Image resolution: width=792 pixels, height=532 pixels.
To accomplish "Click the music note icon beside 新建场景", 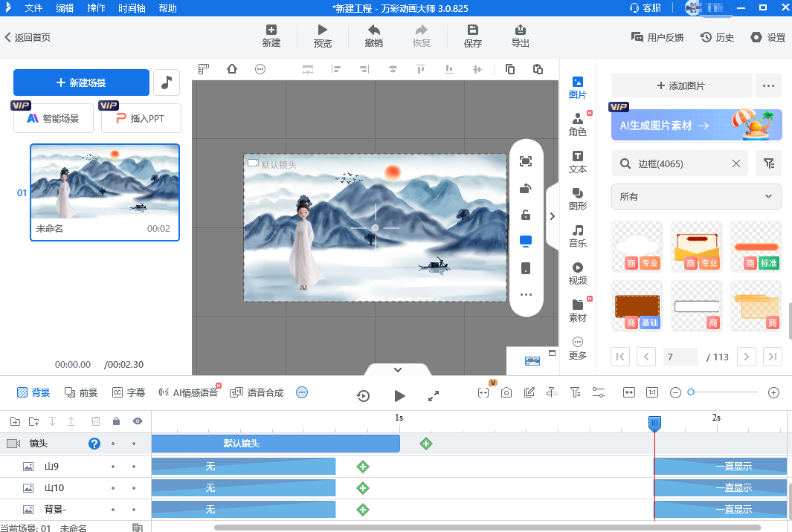I will [166, 82].
